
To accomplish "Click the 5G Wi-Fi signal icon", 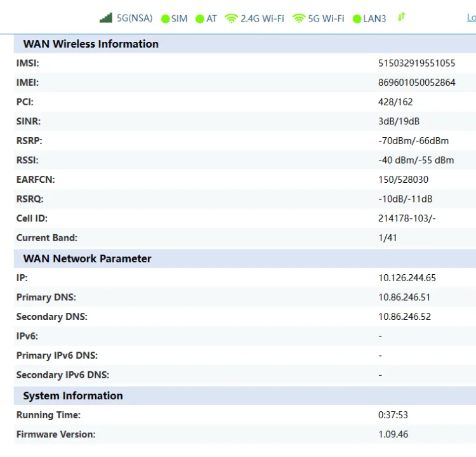I will pos(299,18).
